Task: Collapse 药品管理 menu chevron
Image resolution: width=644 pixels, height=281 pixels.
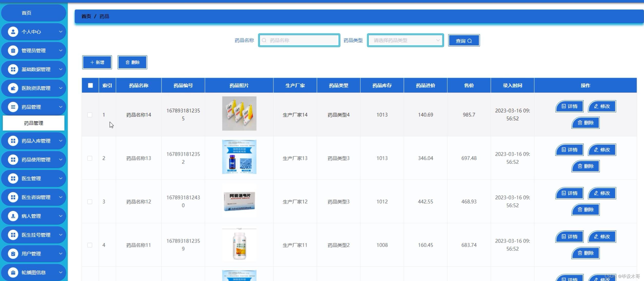Action: click(x=61, y=107)
